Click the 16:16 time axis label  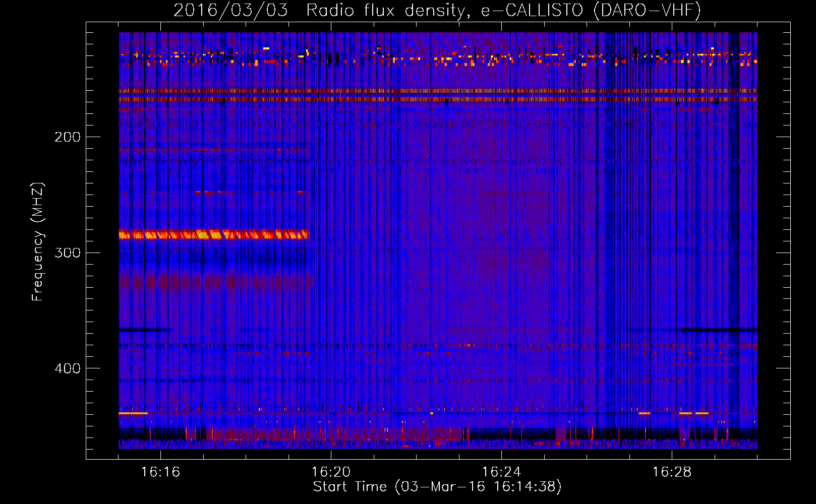point(160,472)
